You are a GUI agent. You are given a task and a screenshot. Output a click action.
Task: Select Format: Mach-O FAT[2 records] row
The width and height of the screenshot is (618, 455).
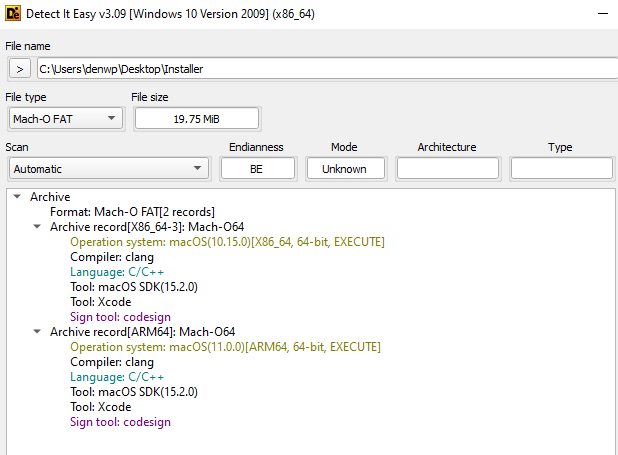click(132, 212)
